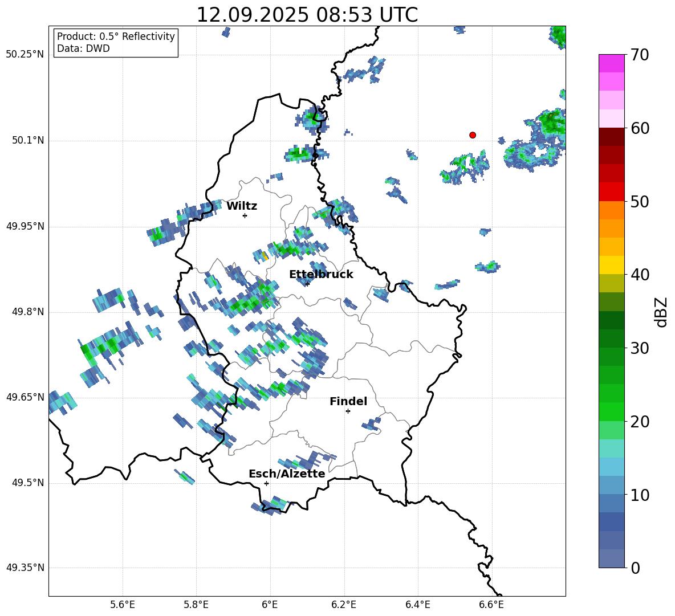Click the Ettelbruck city label
The image size is (675, 616).
[x=321, y=275]
